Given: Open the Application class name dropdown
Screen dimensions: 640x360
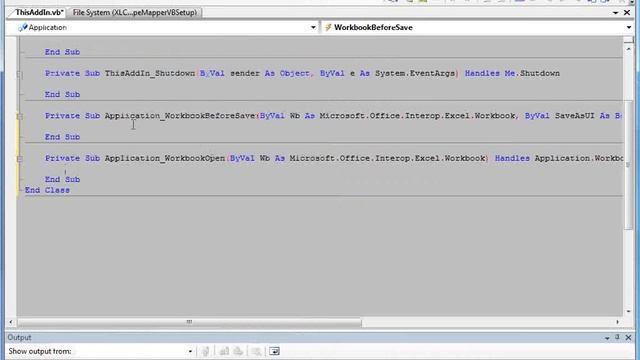Looking at the screenshot, I should click(313, 27).
